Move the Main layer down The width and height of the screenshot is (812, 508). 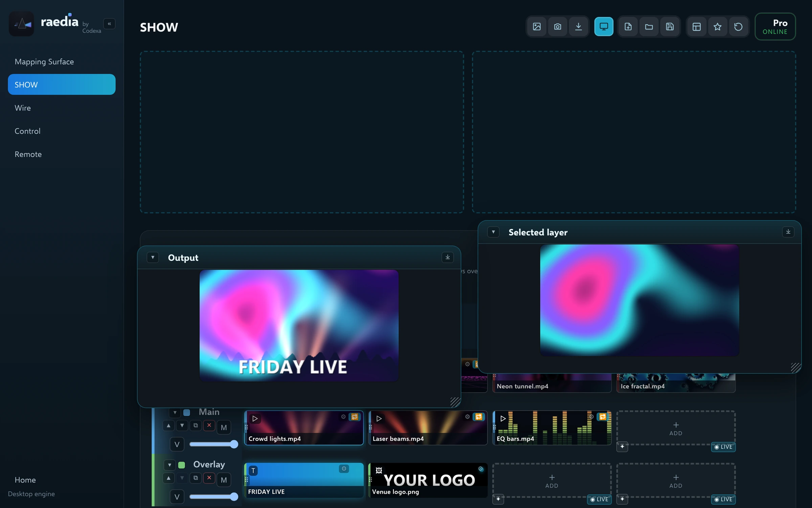pyautogui.click(x=182, y=425)
